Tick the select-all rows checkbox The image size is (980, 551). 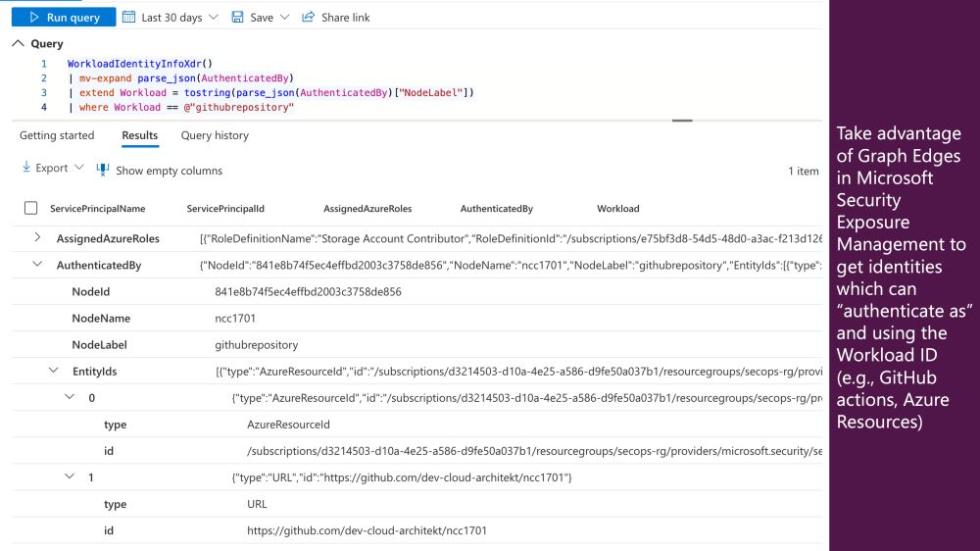pyautogui.click(x=30, y=208)
